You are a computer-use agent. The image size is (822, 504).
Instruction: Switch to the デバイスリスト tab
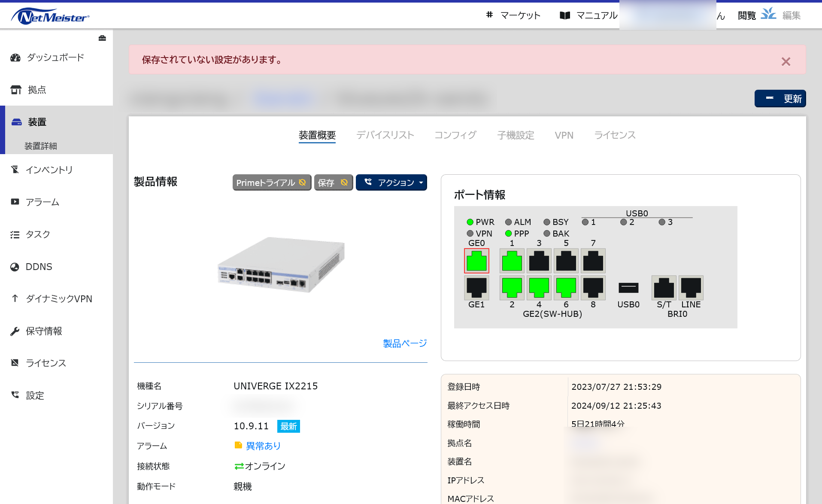point(385,135)
